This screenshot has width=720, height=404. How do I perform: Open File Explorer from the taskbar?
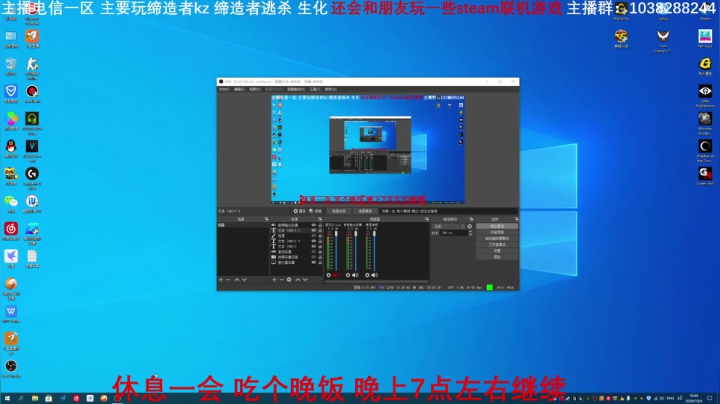[35, 398]
